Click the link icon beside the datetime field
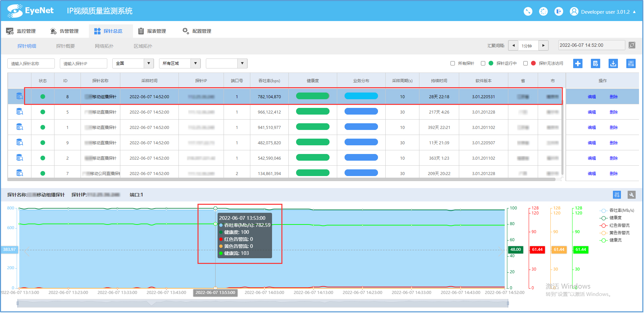 pos(632,45)
